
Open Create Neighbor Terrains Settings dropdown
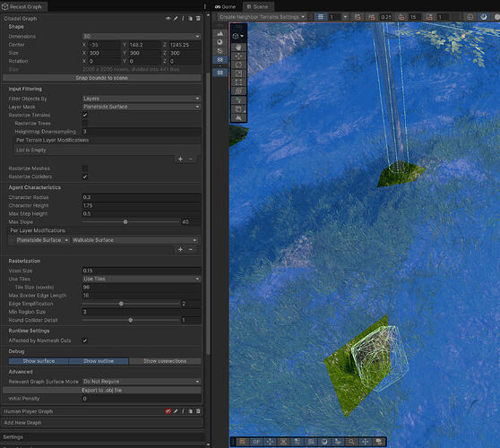(263, 17)
